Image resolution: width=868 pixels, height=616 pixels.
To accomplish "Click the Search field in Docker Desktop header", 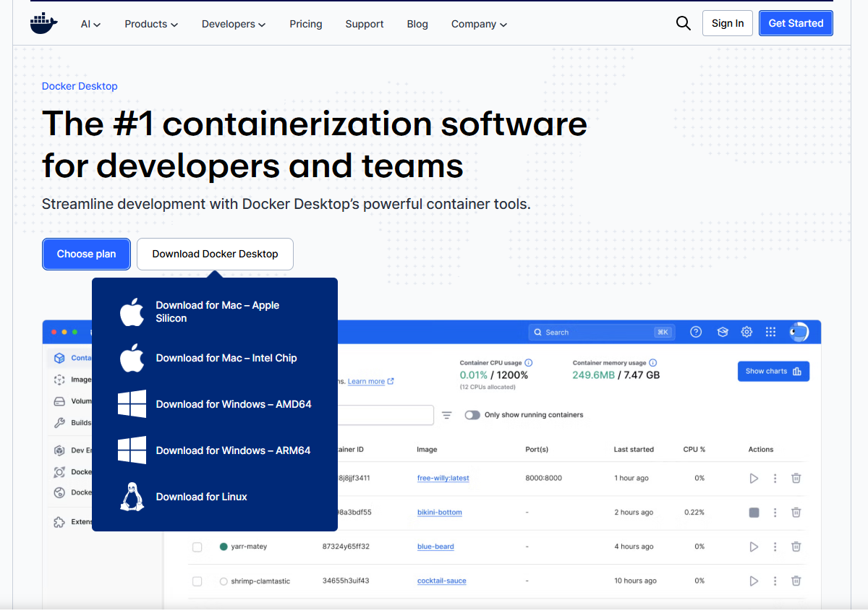I will [602, 332].
